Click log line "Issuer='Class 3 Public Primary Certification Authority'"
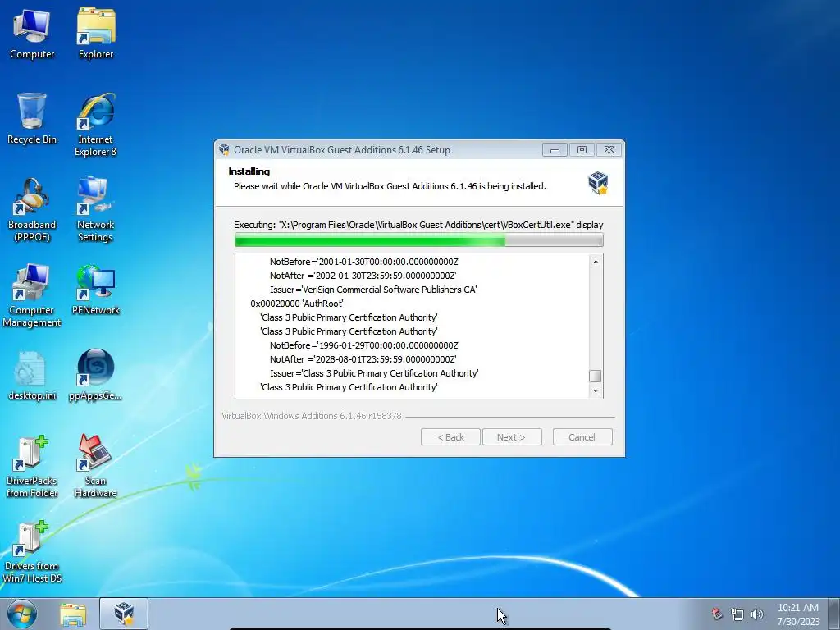This screenshot has height=630, width=840. [374, 373]
